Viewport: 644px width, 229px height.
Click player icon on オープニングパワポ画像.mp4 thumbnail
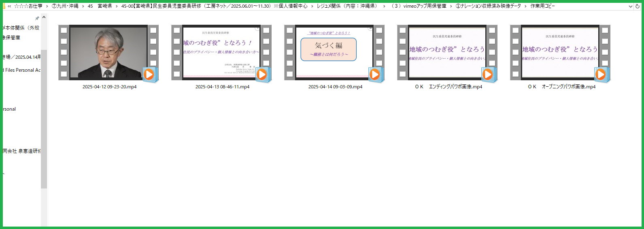coord(601,75)
